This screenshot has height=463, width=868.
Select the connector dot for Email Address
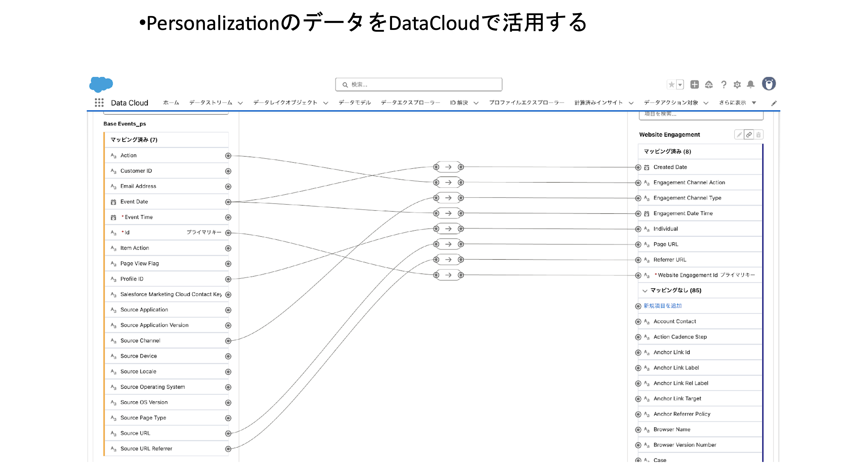[228, 187]
